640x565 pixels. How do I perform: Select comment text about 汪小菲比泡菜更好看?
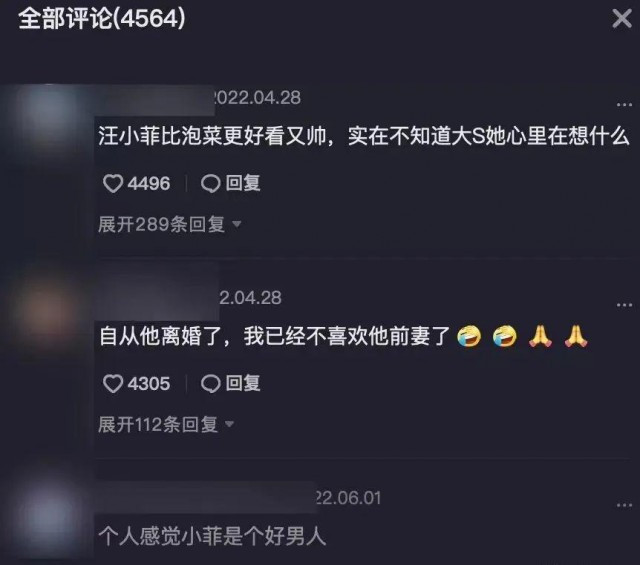point(363,136)
